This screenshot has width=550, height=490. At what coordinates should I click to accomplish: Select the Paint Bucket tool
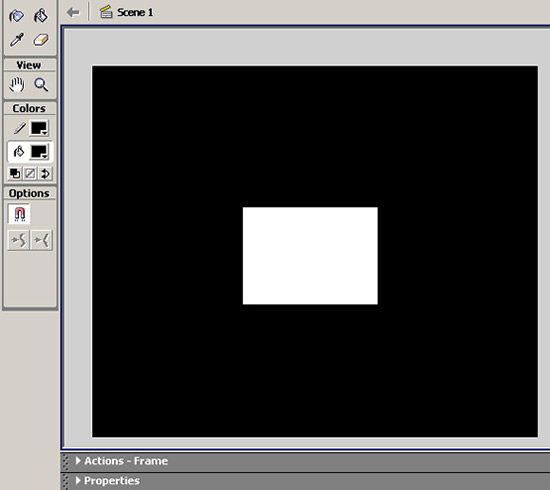coord(41,16)
